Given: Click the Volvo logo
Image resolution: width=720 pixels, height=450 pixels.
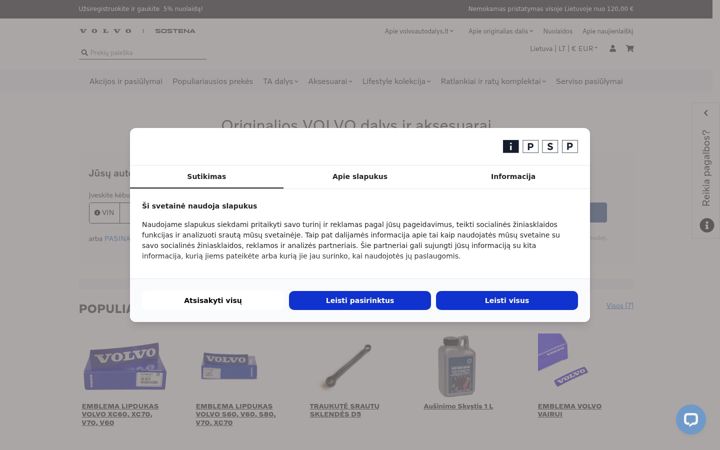Looking at the screenshot, I should (x=106, y=31).
